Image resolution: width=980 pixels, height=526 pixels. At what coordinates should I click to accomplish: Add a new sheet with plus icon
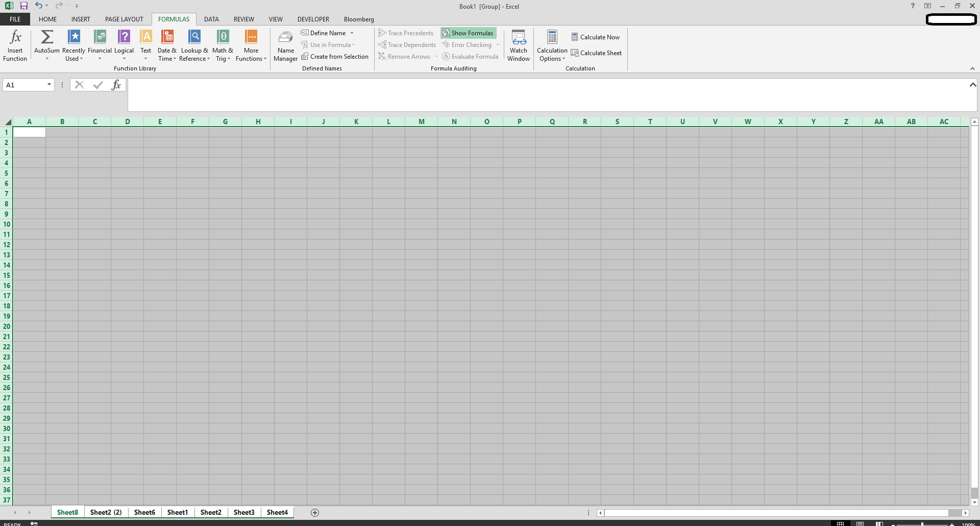point(315,513)
